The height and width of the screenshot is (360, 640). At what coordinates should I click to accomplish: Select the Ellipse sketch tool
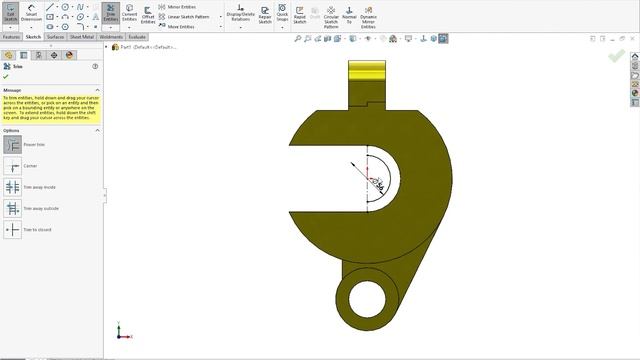click(80, 17)
